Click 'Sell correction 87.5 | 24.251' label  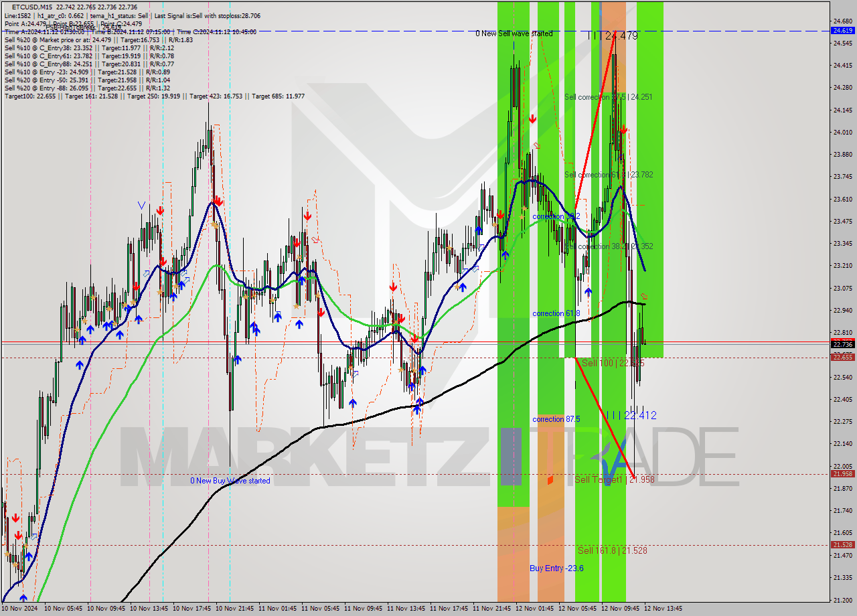tap(608, 97)
